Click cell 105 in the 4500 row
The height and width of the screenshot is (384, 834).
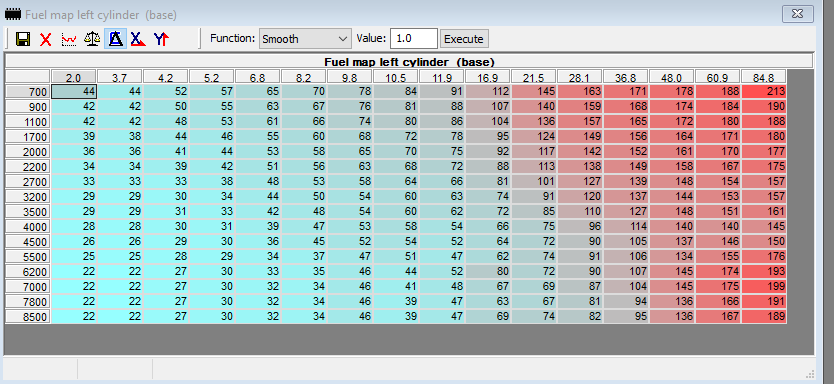point(626,242)
